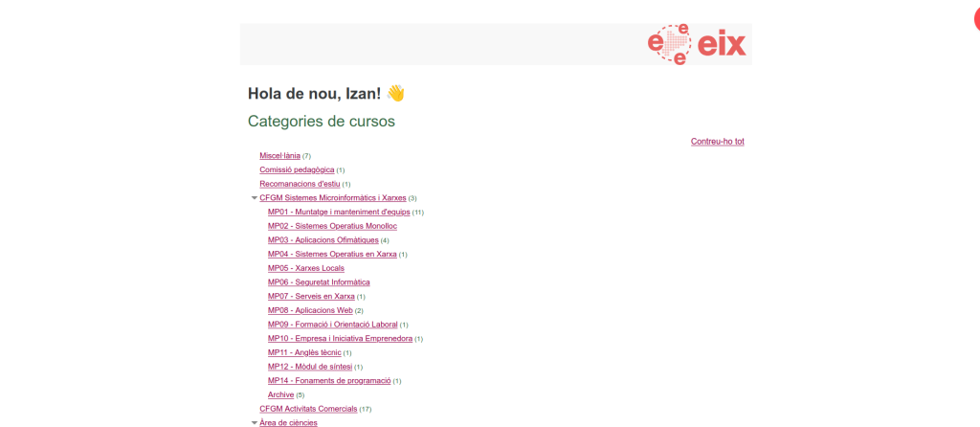Go to MP08 - Aplicacions Web
Image resolution: width=980 pixels, height=427 pixels.
pyautogui.click(x=310, y=311)
